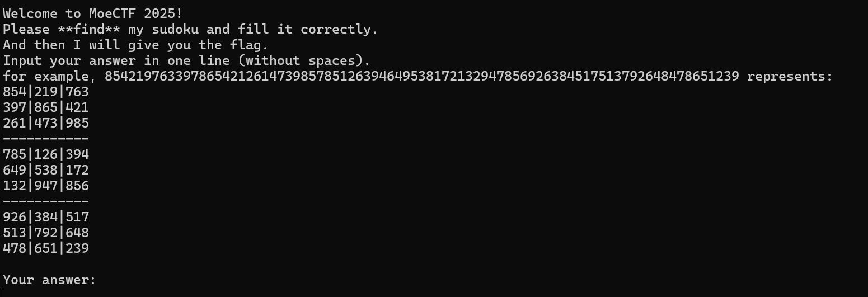Screen dimensions: 868x297
Task: Click the first dashed separator line
Action: pyautogui.click(x=46, y=139)
